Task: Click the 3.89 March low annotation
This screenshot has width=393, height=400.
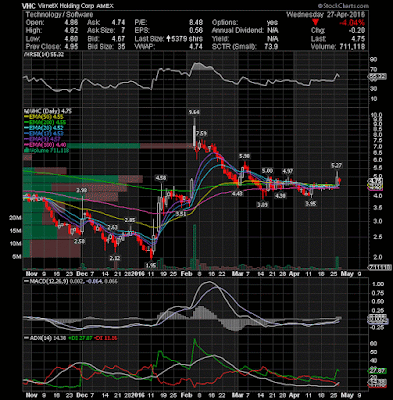Action: 263,205
